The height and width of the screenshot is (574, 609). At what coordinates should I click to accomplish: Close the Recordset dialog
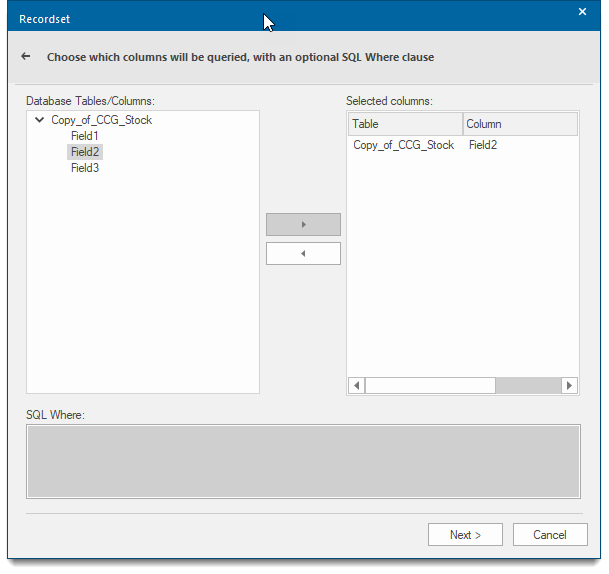(582, 12)
